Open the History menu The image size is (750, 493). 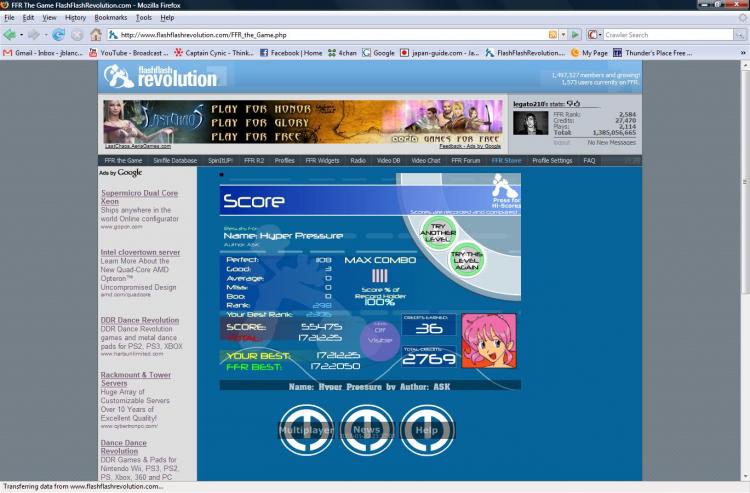(75, 18)
